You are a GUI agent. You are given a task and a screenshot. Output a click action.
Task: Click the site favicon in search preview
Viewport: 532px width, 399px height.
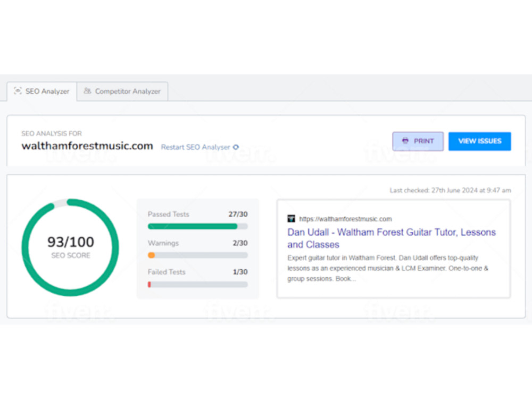tap(291, 219)
